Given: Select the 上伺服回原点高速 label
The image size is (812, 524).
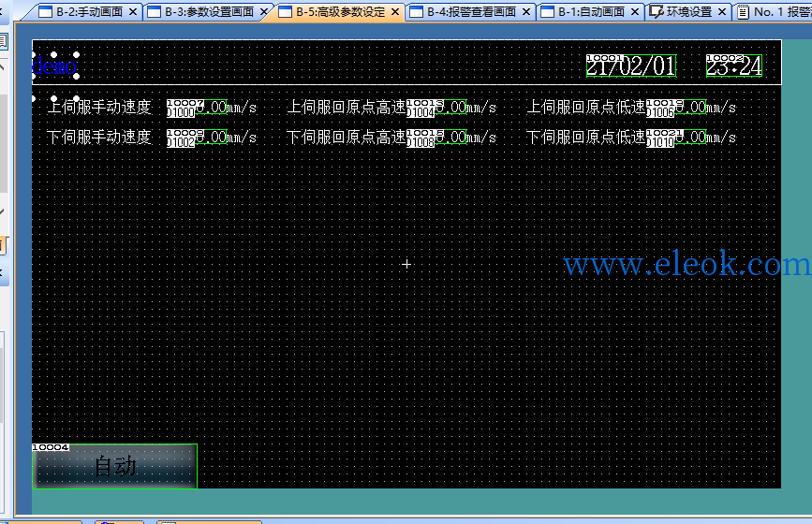Looking at the screenshot, I should pos(346,108).
